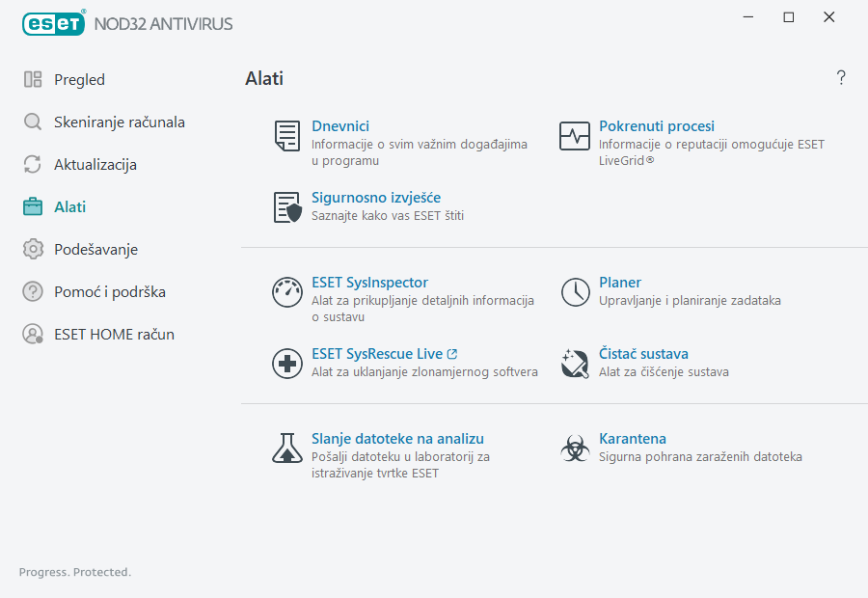Open Sigurnosno izvješće shield icon
The image size is (868, 598).
(286, 206)
